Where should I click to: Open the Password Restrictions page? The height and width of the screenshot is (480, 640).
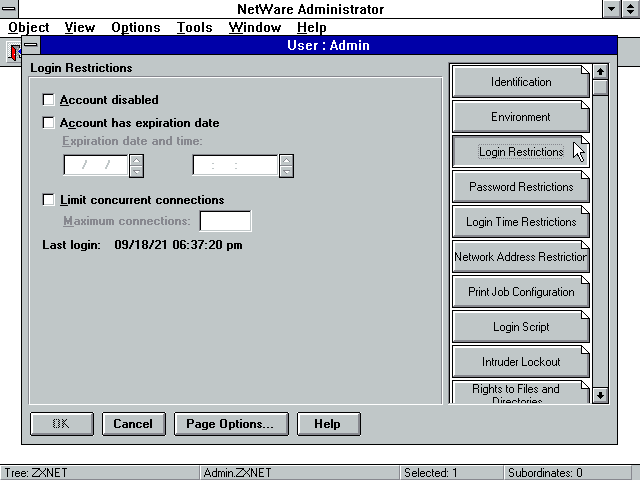pyautogui.click(x=521, y=187)
